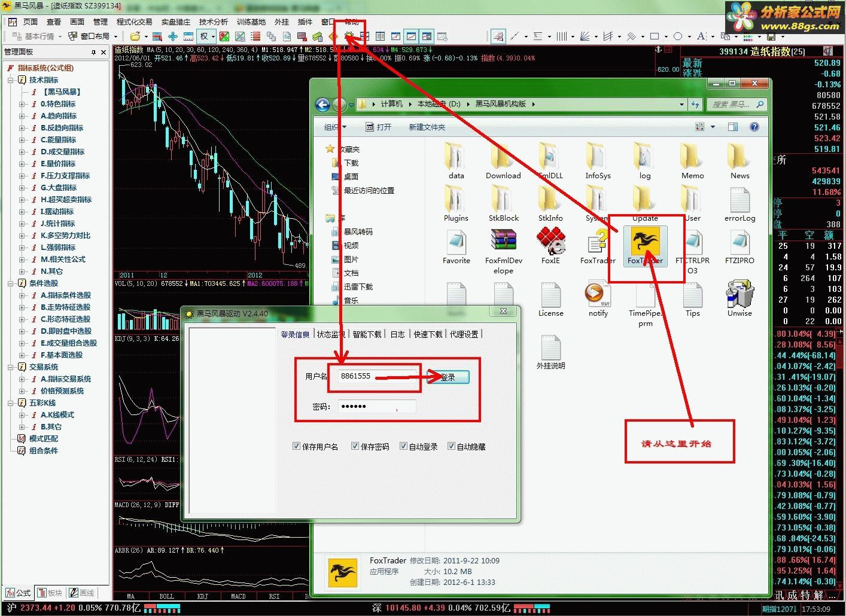Select the parallel vertical lines drawing tool

coord(562,36)
